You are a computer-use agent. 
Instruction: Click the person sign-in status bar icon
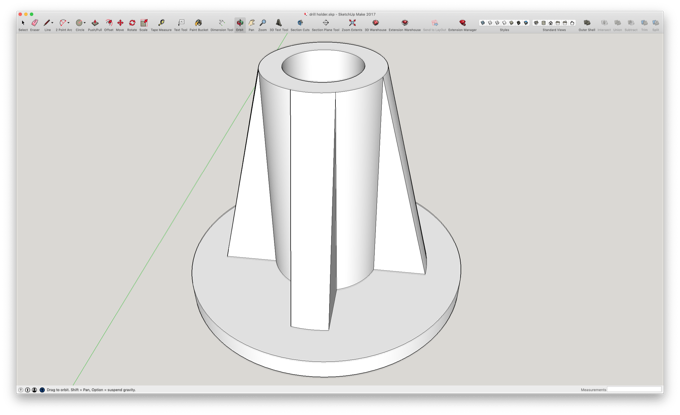coord(34,390)
